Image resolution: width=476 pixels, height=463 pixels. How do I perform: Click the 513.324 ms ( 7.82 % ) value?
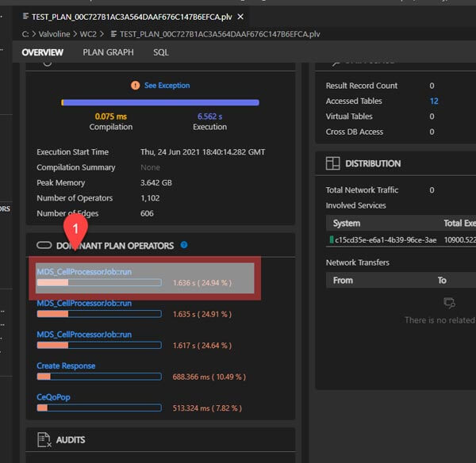click(x=207, y=408)
